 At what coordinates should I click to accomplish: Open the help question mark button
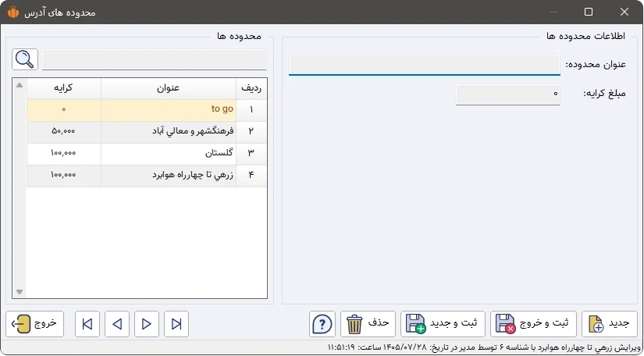pos(322,324)
